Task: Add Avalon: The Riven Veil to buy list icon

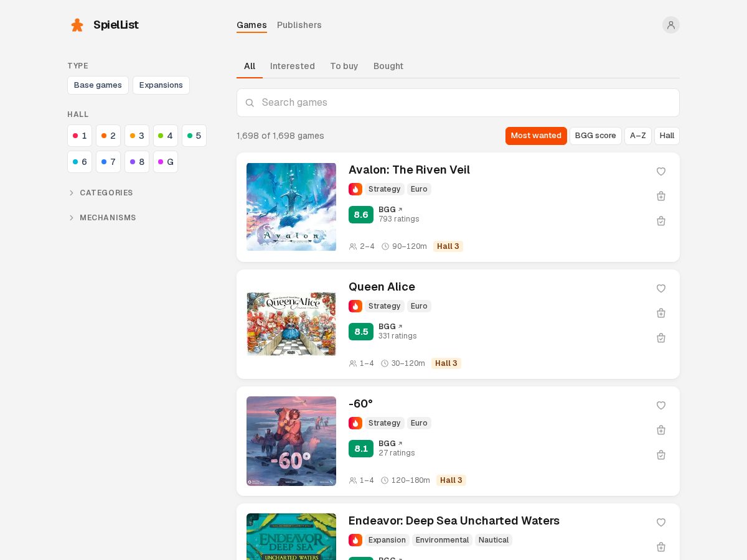Action: [x=661, y=196]
